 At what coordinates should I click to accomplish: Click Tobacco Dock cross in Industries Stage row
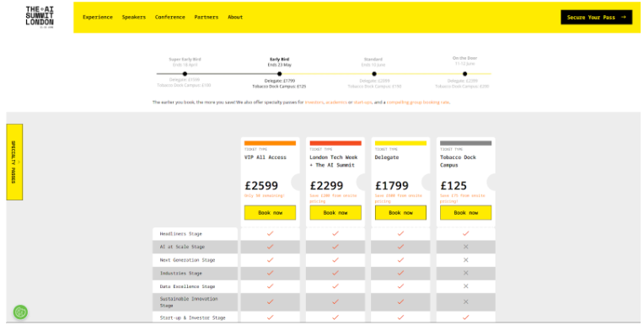pyautogui.click(x=466, y=273)
